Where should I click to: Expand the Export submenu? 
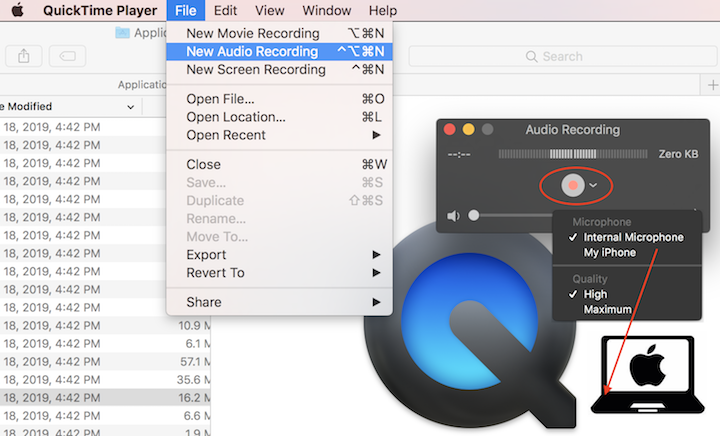tap(279, 255)
